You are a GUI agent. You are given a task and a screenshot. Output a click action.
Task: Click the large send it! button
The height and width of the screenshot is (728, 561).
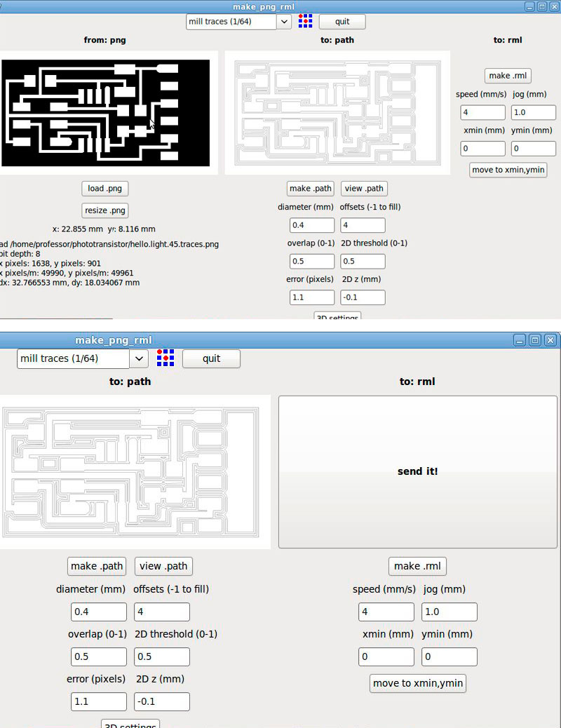point(417,472)
